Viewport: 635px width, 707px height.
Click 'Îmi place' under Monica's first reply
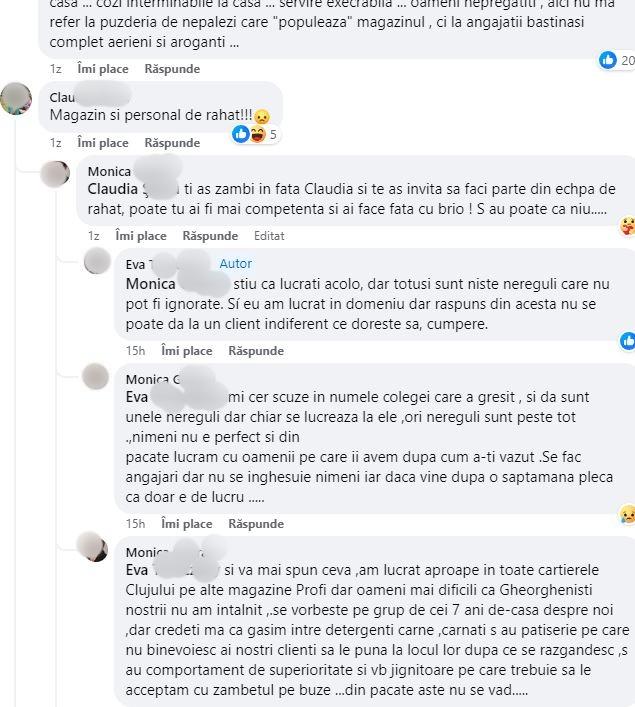tap(141, 236)
